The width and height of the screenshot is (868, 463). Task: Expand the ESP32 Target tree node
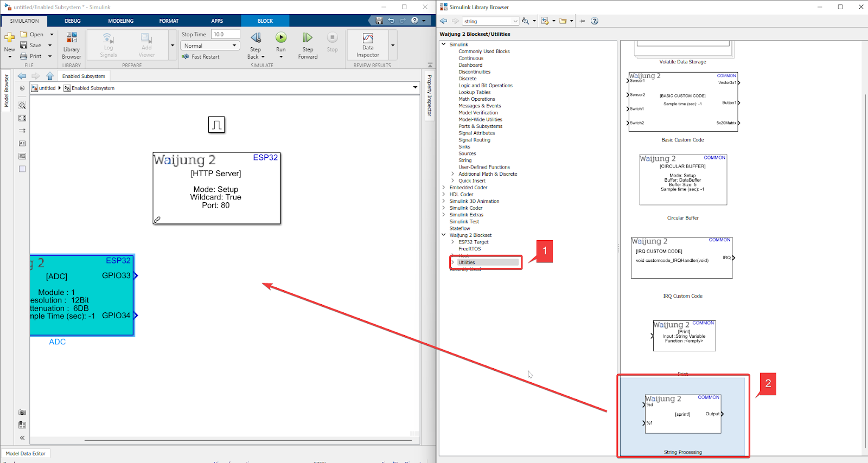coord(453,242)
